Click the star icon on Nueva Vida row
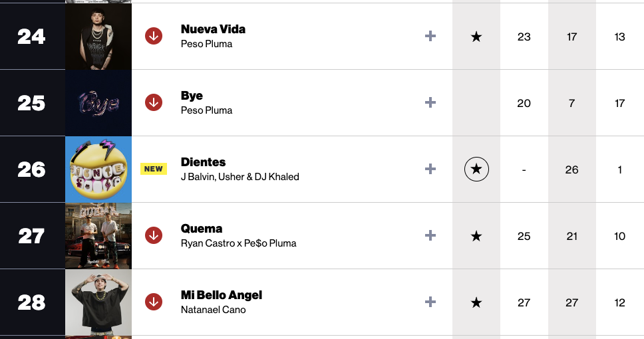The height and width of the screenshot is (339, 644). coord(476,37)
